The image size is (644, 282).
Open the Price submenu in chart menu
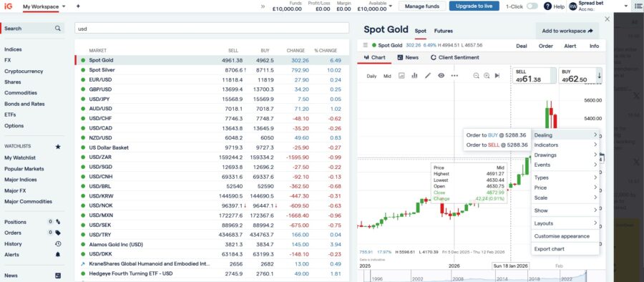(565, 188)
